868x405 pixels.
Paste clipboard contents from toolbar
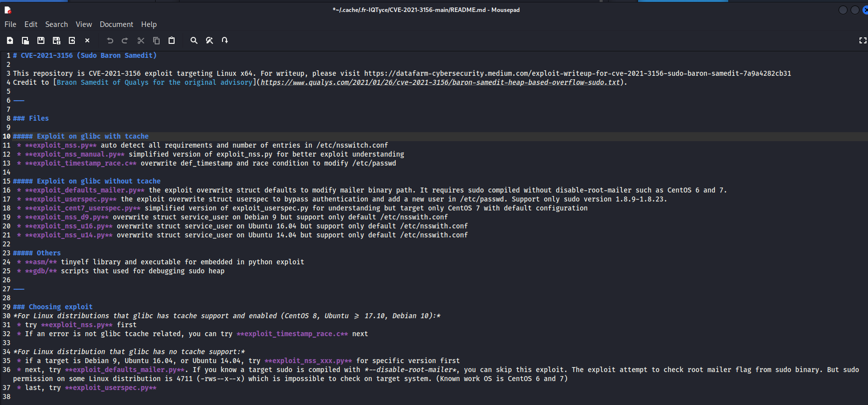coord(172,40)
